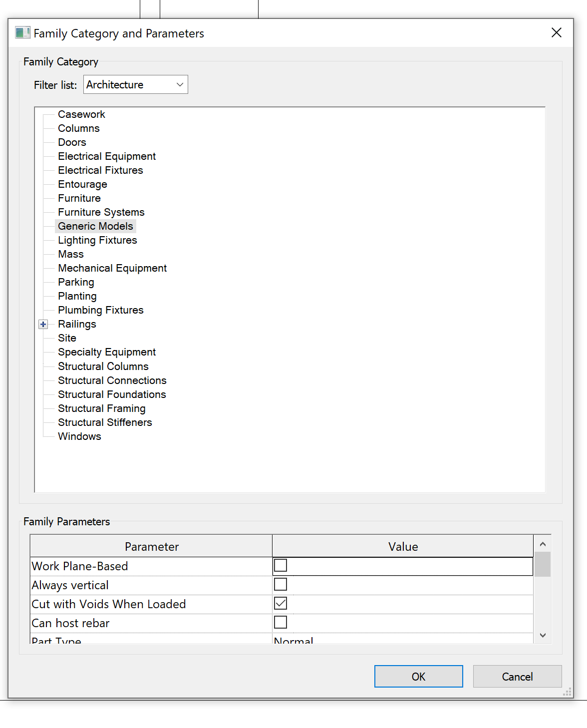The height and width of the screenshot is (728, 587).
Task: Expand the Railings category
Action: 43,324
